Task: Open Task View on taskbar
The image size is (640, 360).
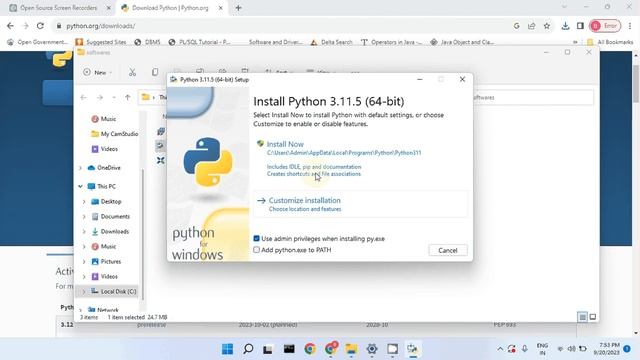Action: point(268,349)
